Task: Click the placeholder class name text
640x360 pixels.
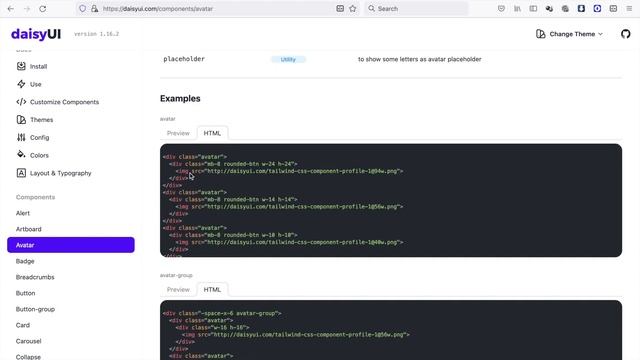Action: point(184,59)
